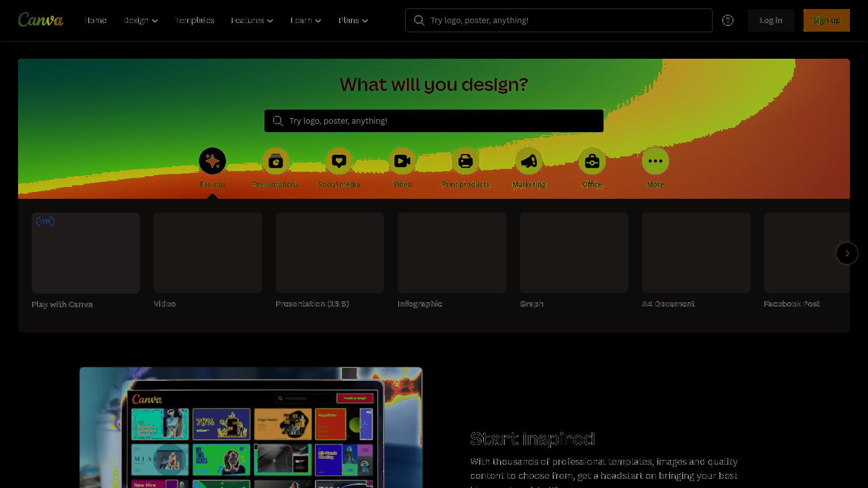
Task: Open the Play with Canva card
Action: pyautogui.click(x=86, y=253)
